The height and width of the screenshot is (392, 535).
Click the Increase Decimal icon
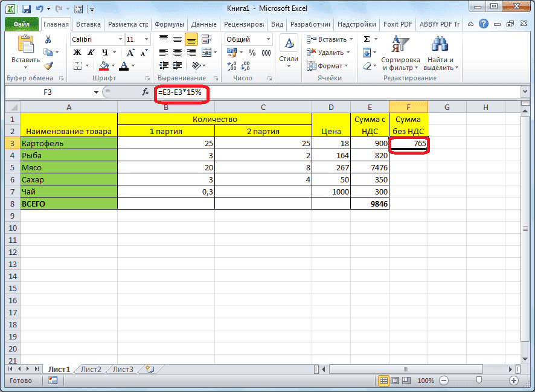(x=232, y=66)
